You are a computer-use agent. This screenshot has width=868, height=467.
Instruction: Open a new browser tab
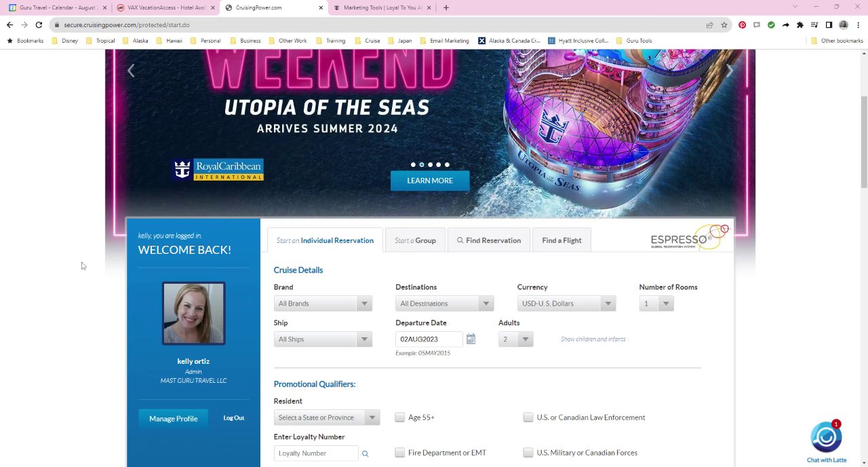point(446,7)
